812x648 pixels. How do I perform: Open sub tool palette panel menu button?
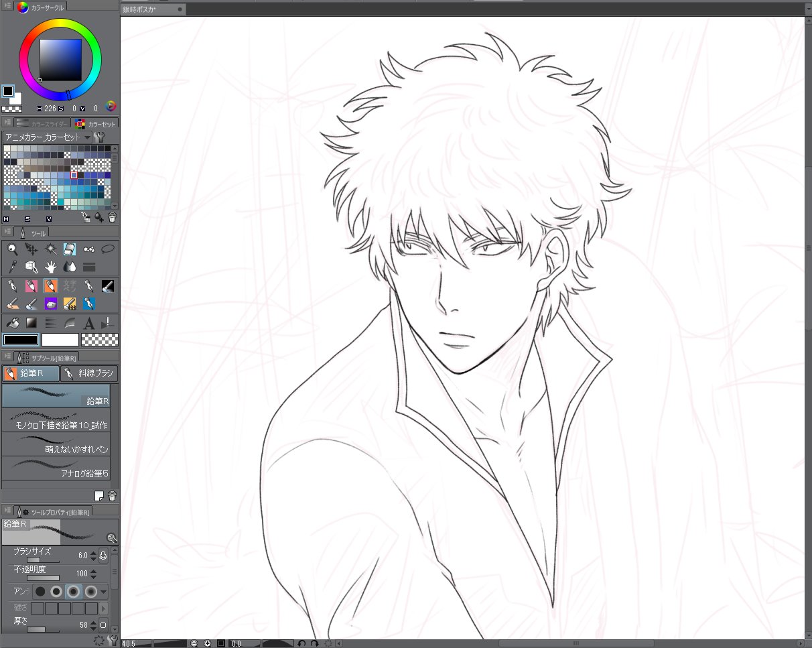[x=7, y=357]
